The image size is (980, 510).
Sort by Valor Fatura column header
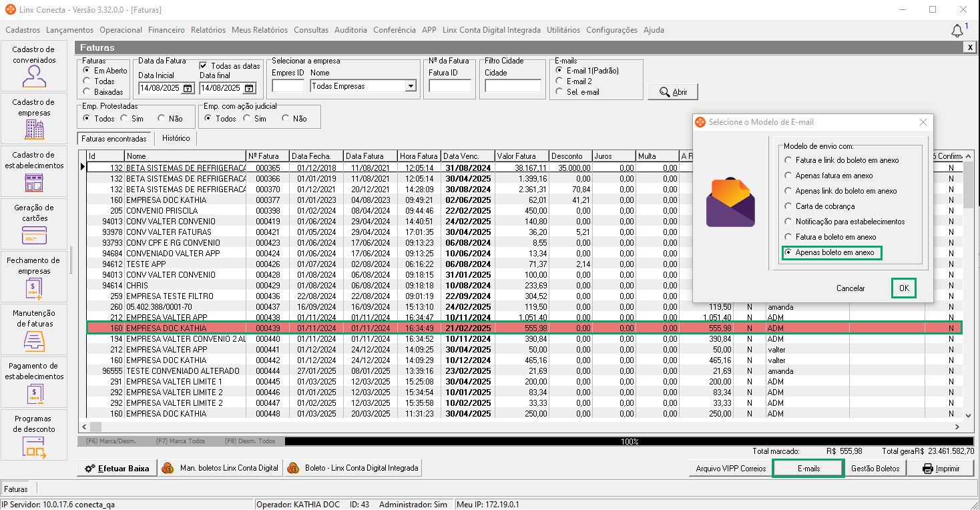[523, 156]
